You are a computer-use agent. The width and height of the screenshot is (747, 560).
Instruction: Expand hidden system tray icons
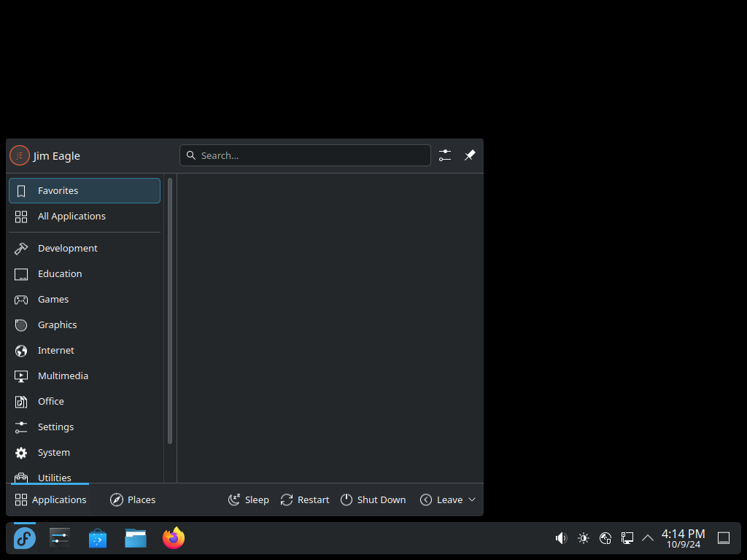(x=648, y=538)
